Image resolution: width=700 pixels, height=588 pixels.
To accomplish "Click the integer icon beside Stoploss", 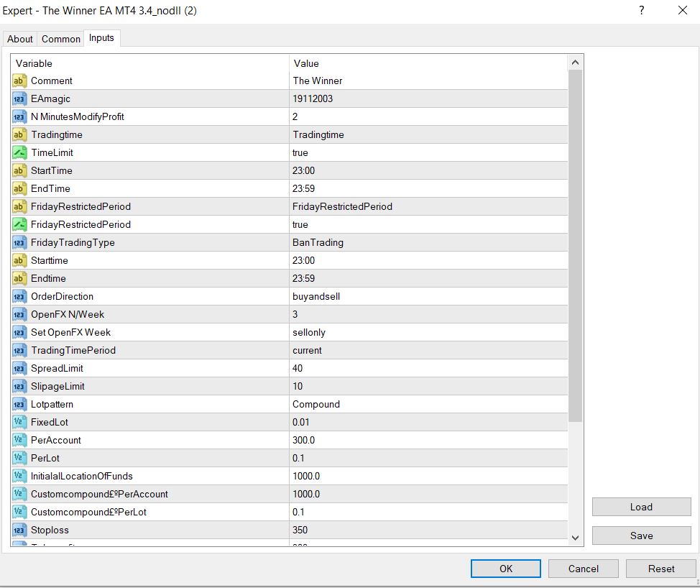I will 19,530.
